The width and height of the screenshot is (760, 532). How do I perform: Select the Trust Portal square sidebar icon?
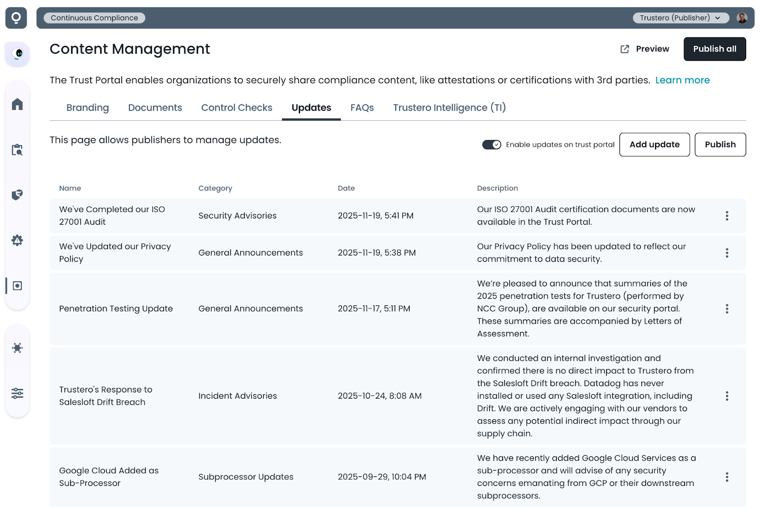tap(17, 285)
